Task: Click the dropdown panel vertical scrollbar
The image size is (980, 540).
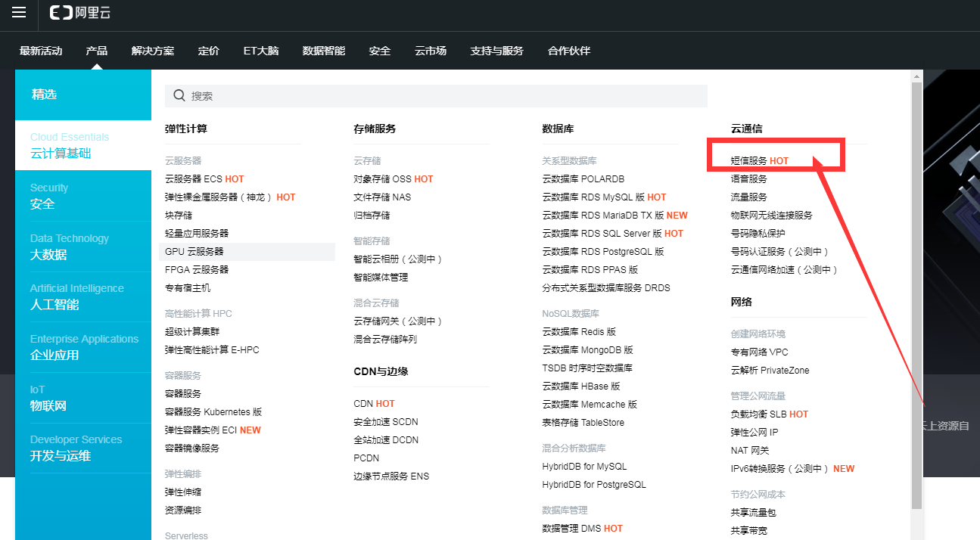Action: (x=916, y=295)
